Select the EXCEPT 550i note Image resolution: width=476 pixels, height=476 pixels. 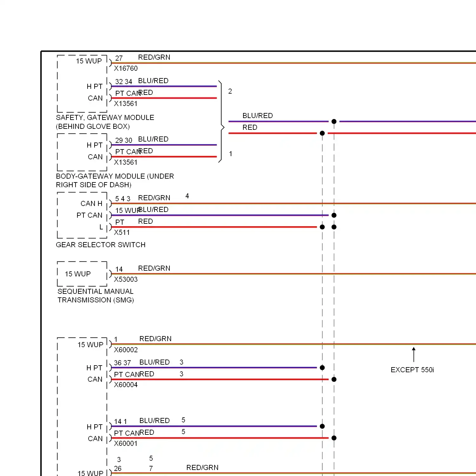412,370
